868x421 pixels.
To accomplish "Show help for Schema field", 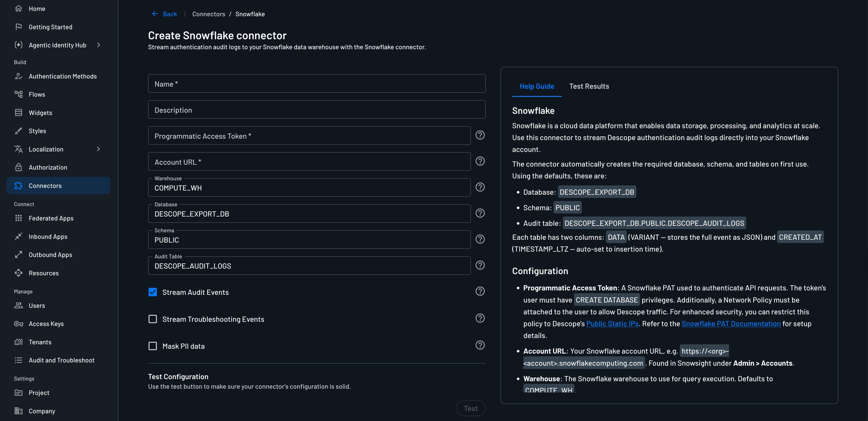I will (x=480, y=239).
